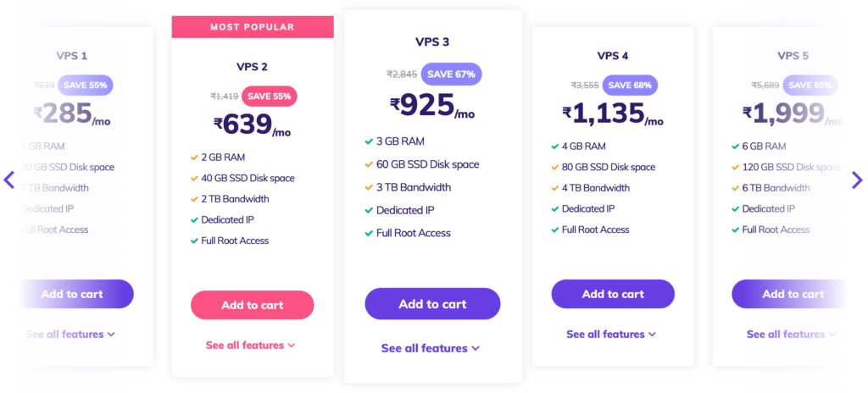Expand See all features under VPS 5
This screenshot has height=393, width=868.
point(792,335)
